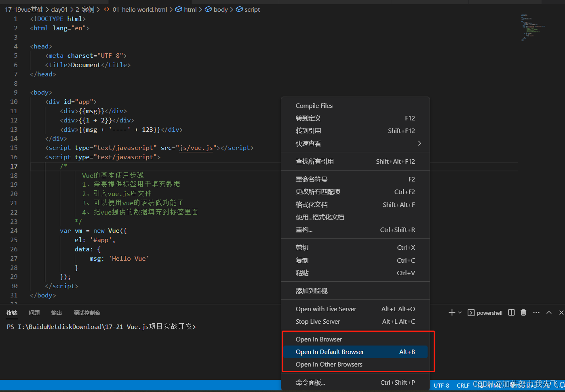Split the terminal panel
565x392 pixels.
(511, 312)
